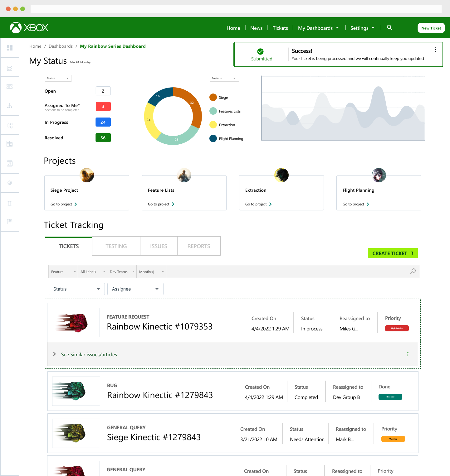Expand the My Dashboards menu

point(318,28)
